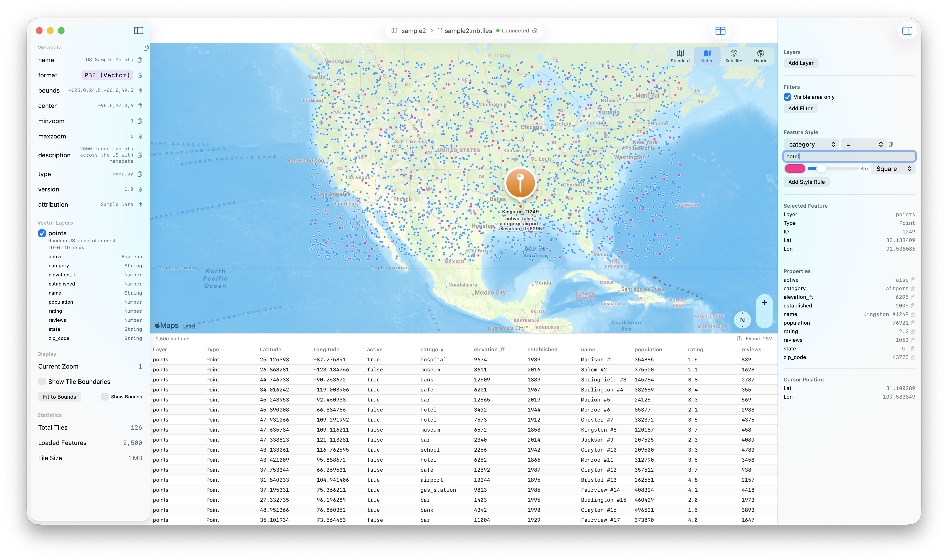Toggle the right inspector panel icon

[907, 31]
